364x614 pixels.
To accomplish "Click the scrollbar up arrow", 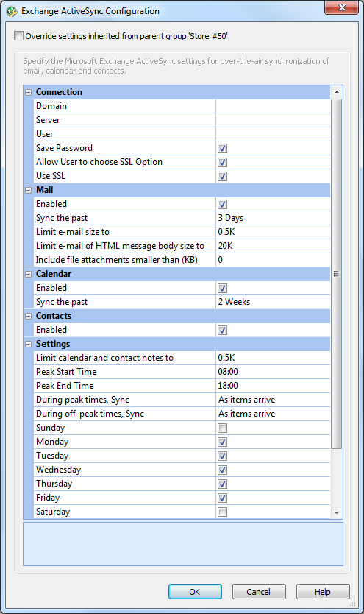I will coord(337,93).
